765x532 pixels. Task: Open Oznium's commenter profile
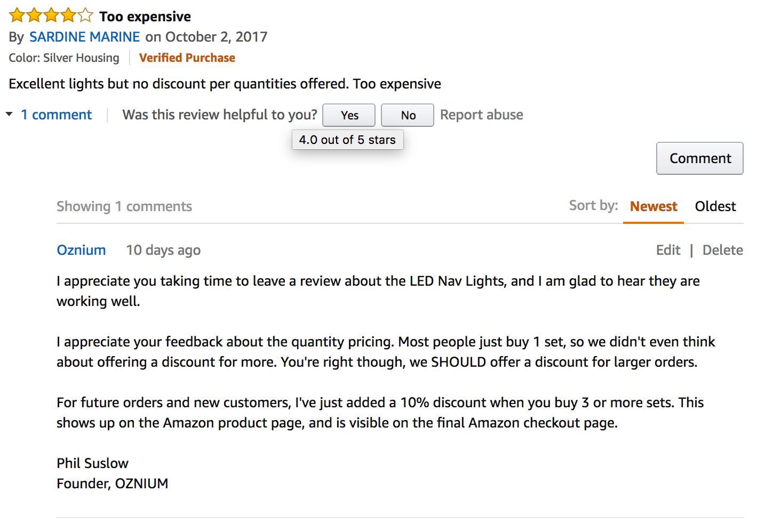81,249
